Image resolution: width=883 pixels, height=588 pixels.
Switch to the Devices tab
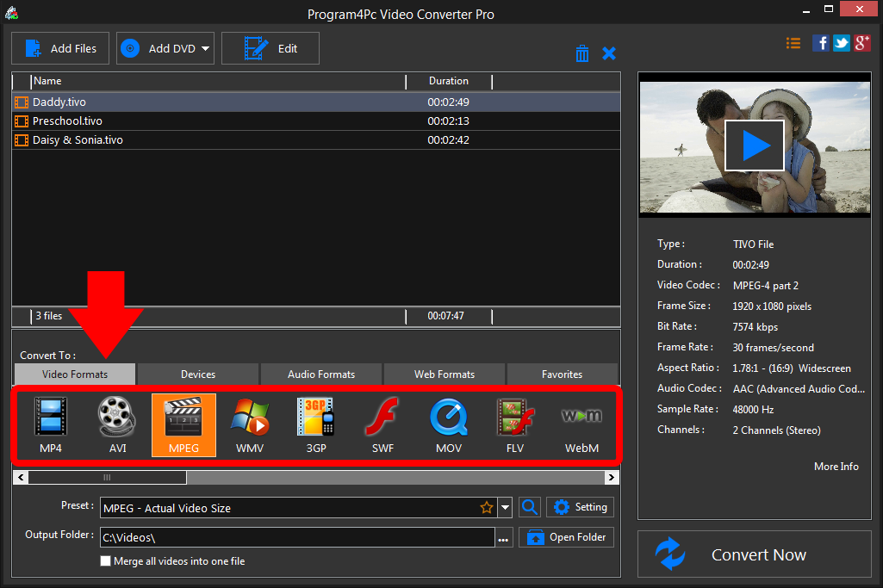pyautogui.click(x=197, y=374)
